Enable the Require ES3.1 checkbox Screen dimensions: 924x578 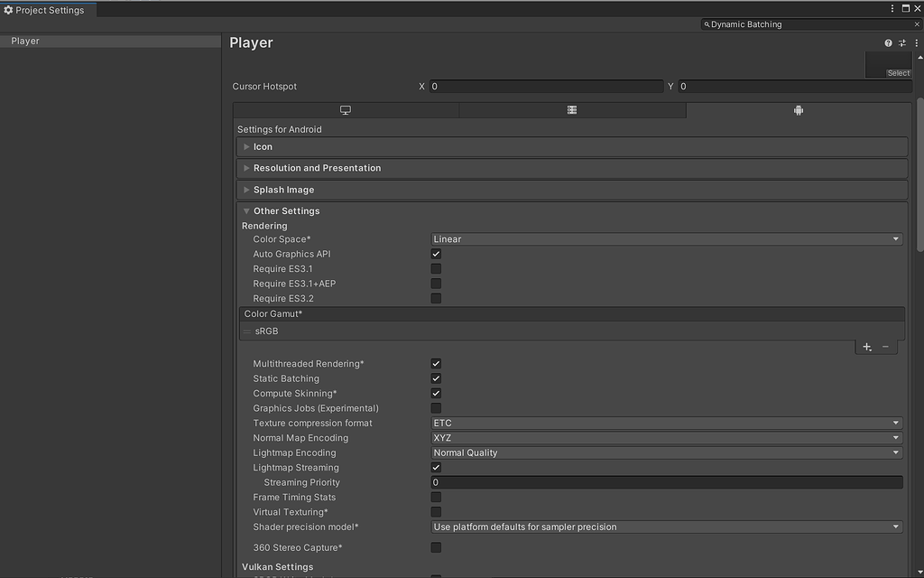436,268
